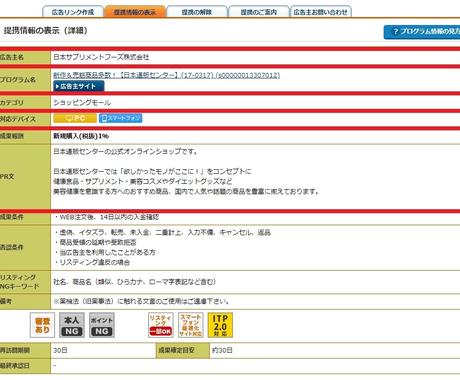The width and height of the screenshot is (460, 380).
Task: Click the リスティングNGキーワード row label
Action: coord(20,282)
